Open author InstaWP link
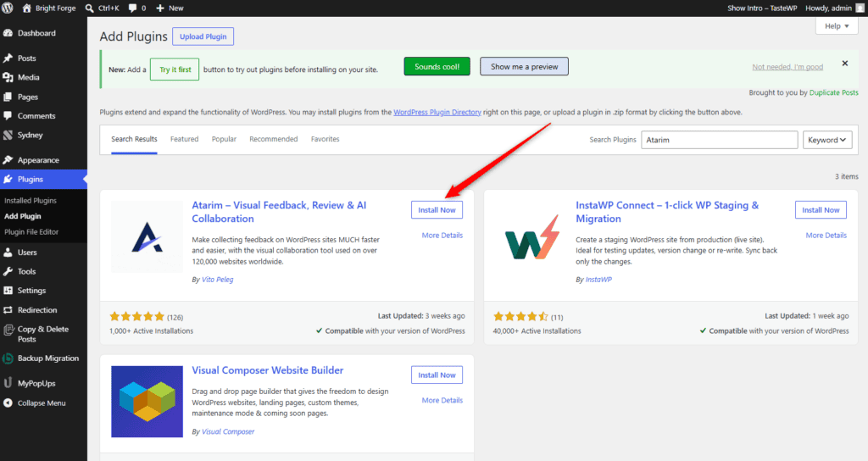The height and width of the screenshot is (461, 868). (598, 280)
